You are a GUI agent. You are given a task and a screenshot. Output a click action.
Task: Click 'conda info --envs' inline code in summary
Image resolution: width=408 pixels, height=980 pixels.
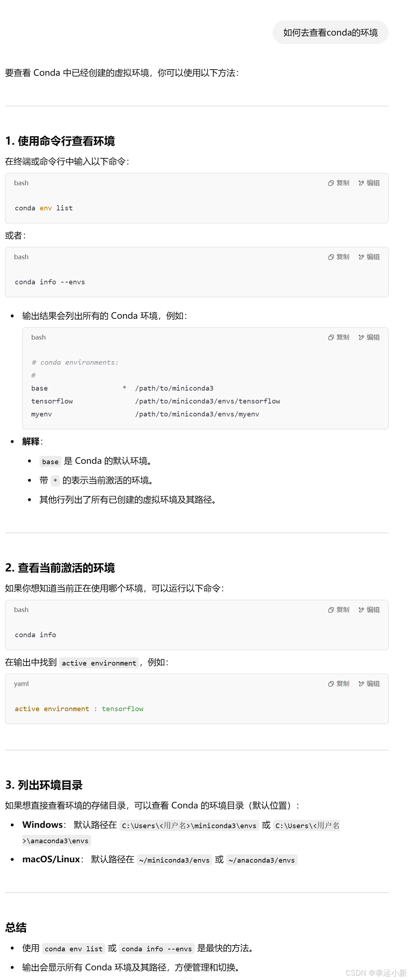pyautogui.click(x=157, y=949)
